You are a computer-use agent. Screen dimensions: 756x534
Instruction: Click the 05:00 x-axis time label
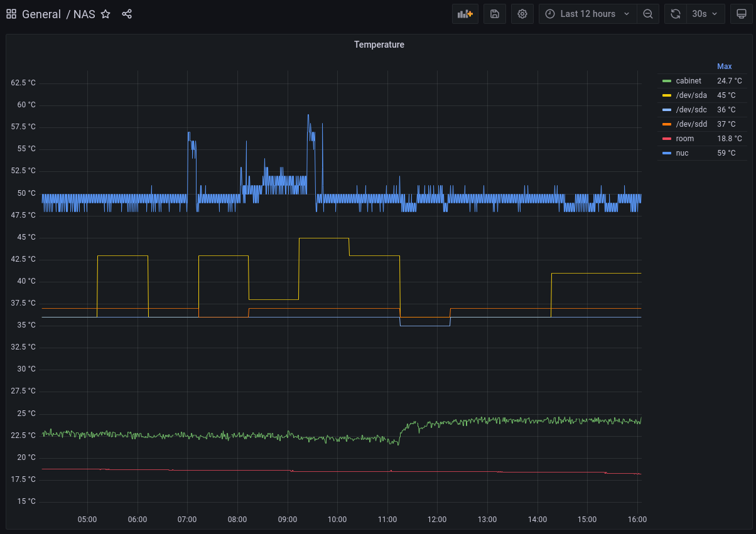coord(87,520)
